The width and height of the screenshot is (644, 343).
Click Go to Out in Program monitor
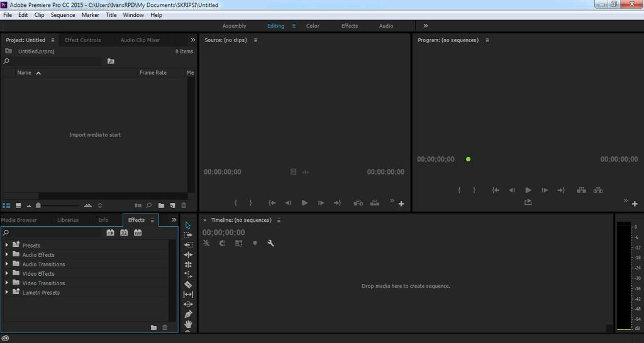click(561, 190)
